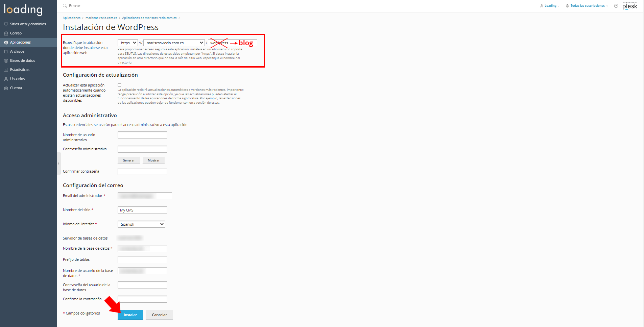Open the mariscos-recio.com.es domain dropdown
The height and width of the screenshot is (327, 644).
(x=174, y=43)
